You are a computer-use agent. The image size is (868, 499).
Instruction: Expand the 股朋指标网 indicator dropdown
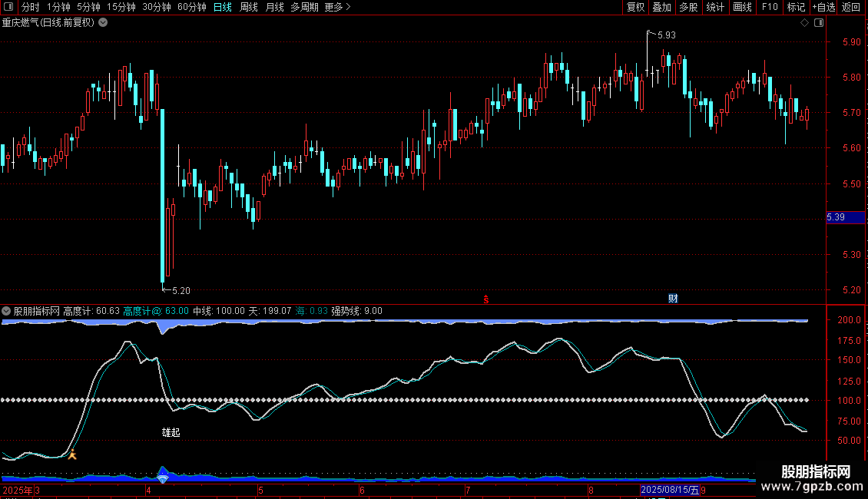tap(7, 311)
